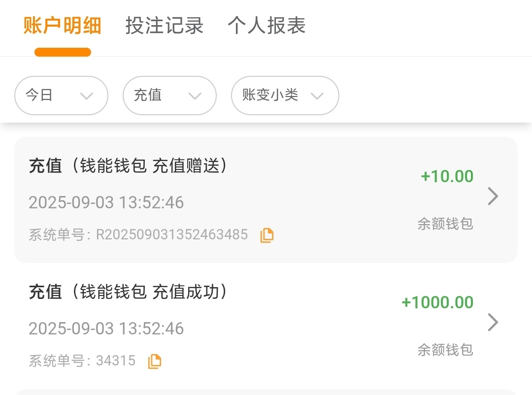
Task: Go to the 个人报表 tab
Action: (266, 26)
